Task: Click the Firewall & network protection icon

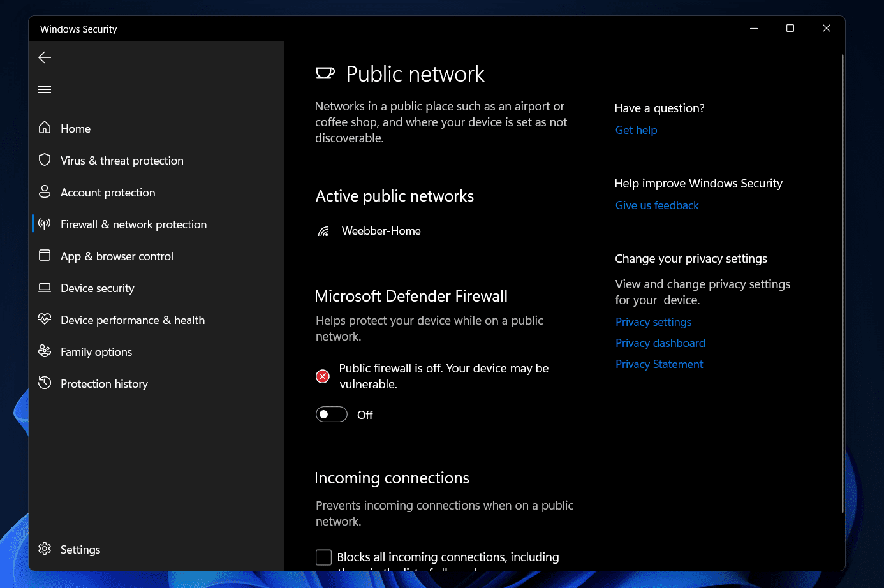Action: point(45,224)
